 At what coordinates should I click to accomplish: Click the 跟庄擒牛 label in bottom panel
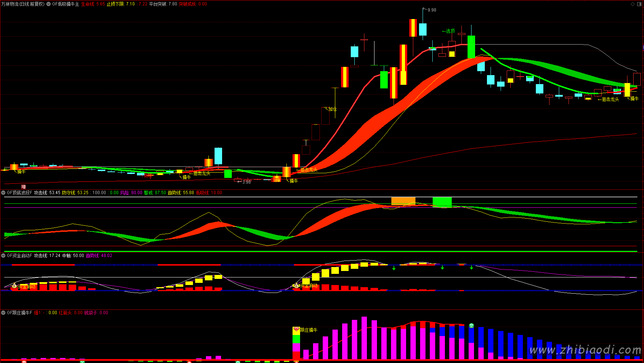pyautogui.click(x=309, y=330)
